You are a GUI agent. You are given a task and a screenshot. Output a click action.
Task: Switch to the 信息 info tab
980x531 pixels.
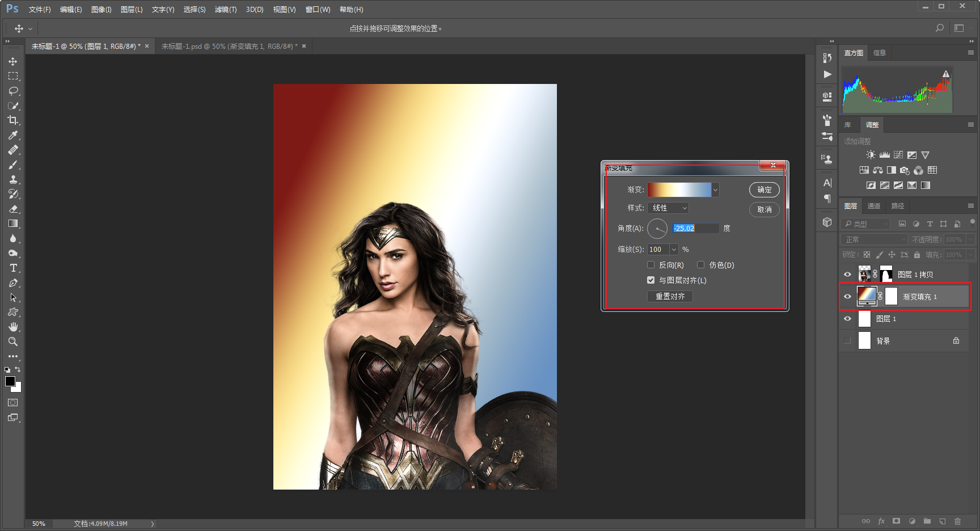click(x=880, y=53)
